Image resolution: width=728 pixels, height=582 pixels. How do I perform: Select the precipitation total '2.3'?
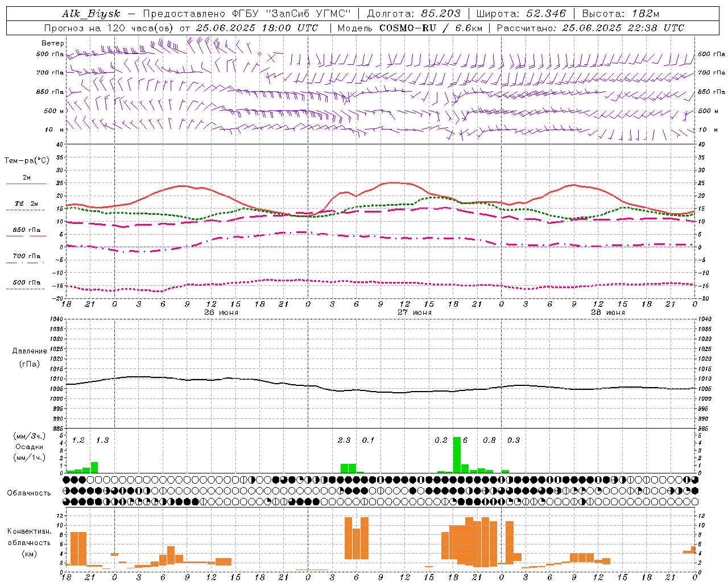coord(344,440)
